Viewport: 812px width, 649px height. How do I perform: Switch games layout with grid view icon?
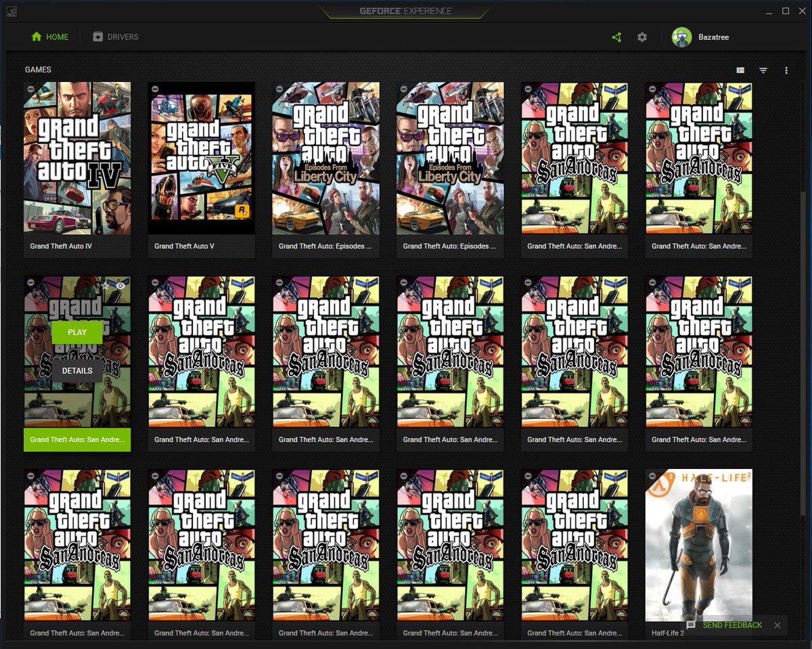pyautogui.click(x=740, y=70)
